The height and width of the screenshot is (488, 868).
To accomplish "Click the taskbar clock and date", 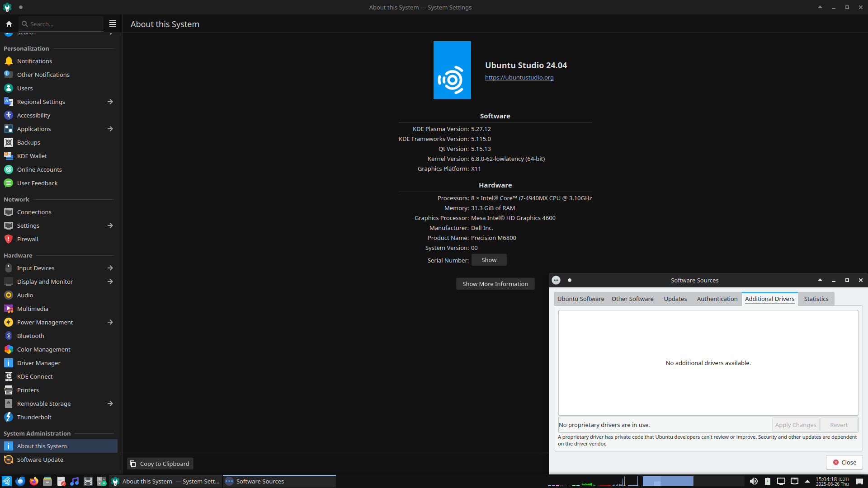I will pyautogui.click(x=832, y=481).
